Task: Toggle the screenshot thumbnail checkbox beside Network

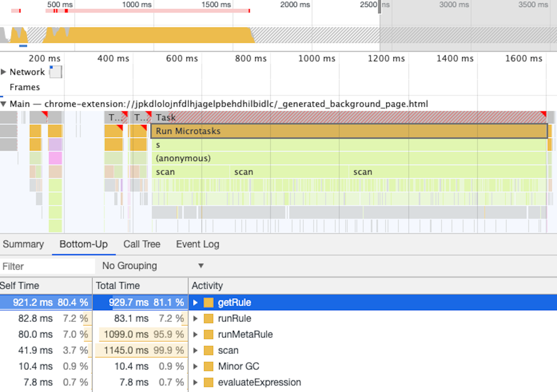Action: 56,72
